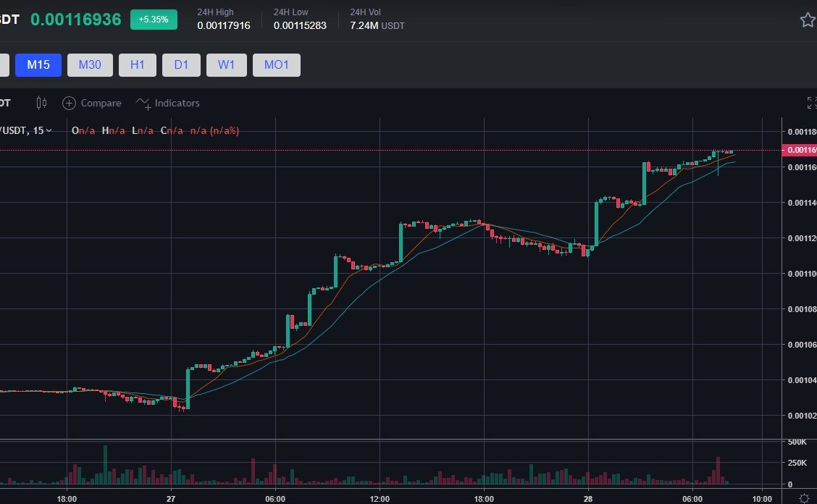Enable the MO1 monthly timeframe
The height and width of the screenshot is (504, 817).
point(276,64)
